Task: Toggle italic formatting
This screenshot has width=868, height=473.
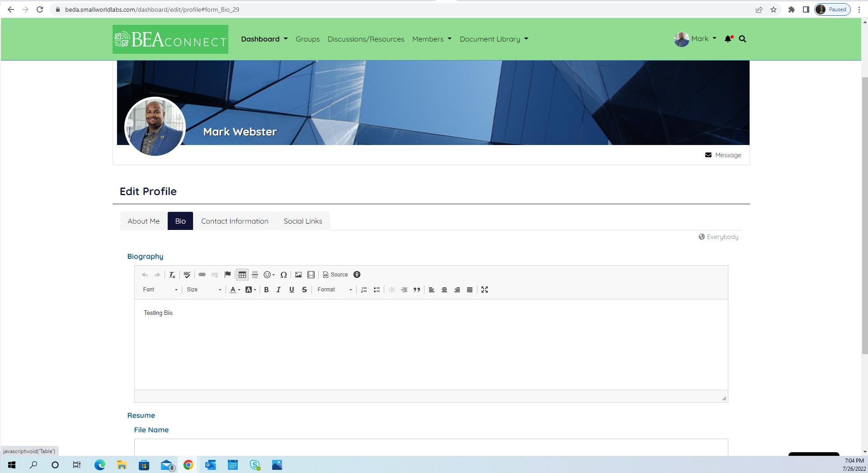Action: (278, 290)
